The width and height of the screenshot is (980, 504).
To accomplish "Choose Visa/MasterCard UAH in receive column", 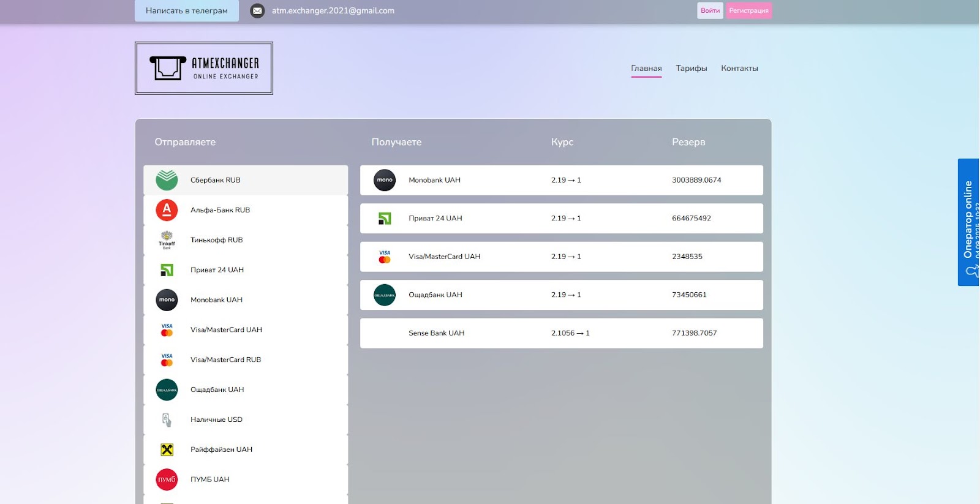I will point(562,257).
